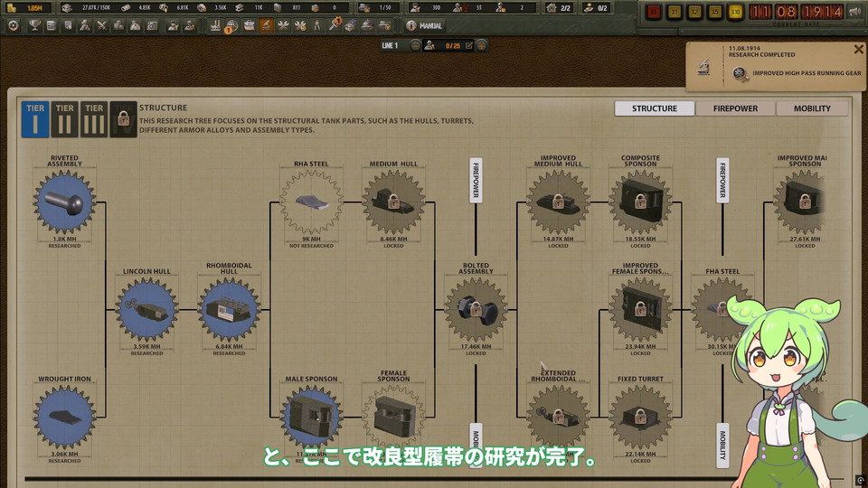Viewport: 868px width, 488px height.
Task: Open the briefcase icon in toolbar
Action: [250, 25]
